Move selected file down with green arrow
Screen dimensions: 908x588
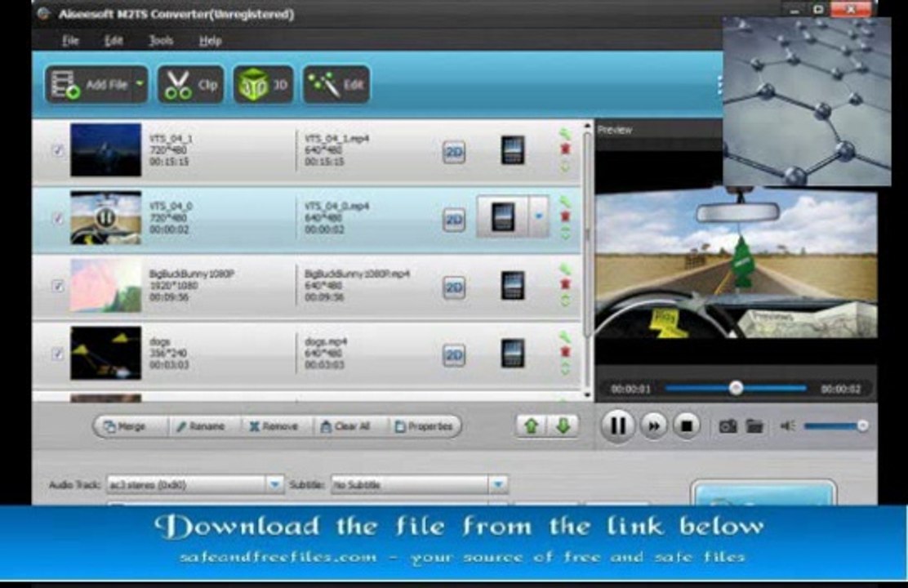click(x=563, y=426)
